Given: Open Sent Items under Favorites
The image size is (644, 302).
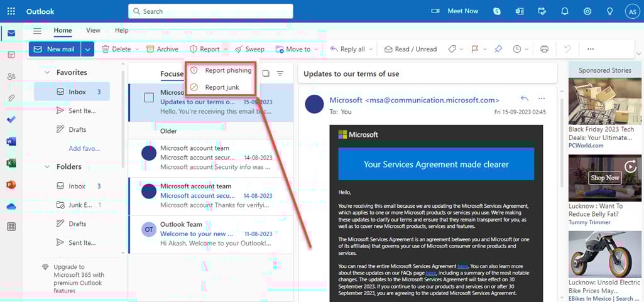Looking at the screenshot, I should coord(76,111).
